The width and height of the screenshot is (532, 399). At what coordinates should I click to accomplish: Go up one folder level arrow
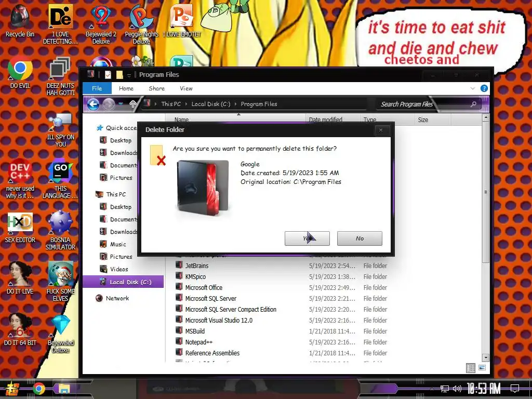pyautogui.click(x=133, y=104)
